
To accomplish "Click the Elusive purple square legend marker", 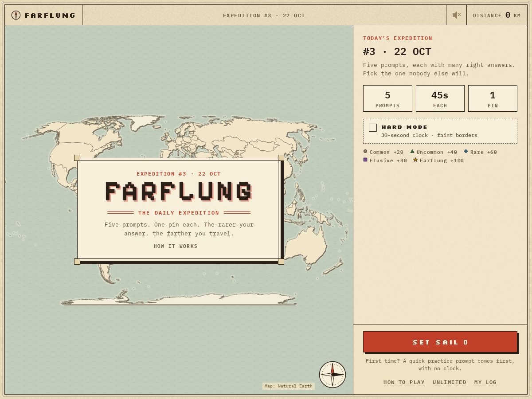I will coord(365,160).
